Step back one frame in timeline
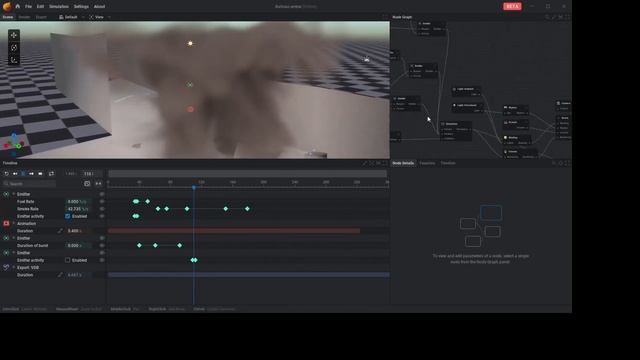640x360 pixels. [x=15, y=174]
